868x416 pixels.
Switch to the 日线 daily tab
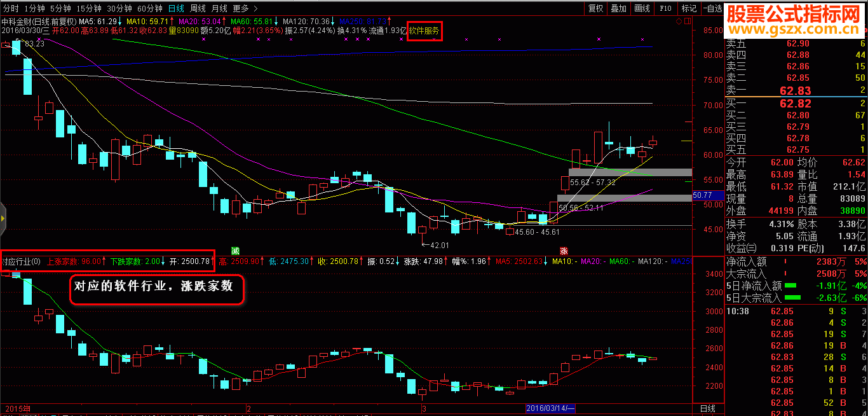pos(177,9)
